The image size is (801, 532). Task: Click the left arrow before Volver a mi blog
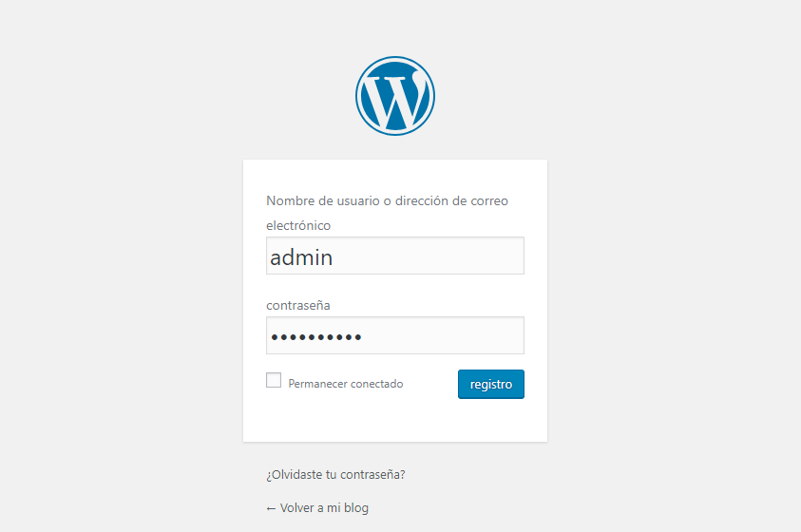(x=271, y=508)
